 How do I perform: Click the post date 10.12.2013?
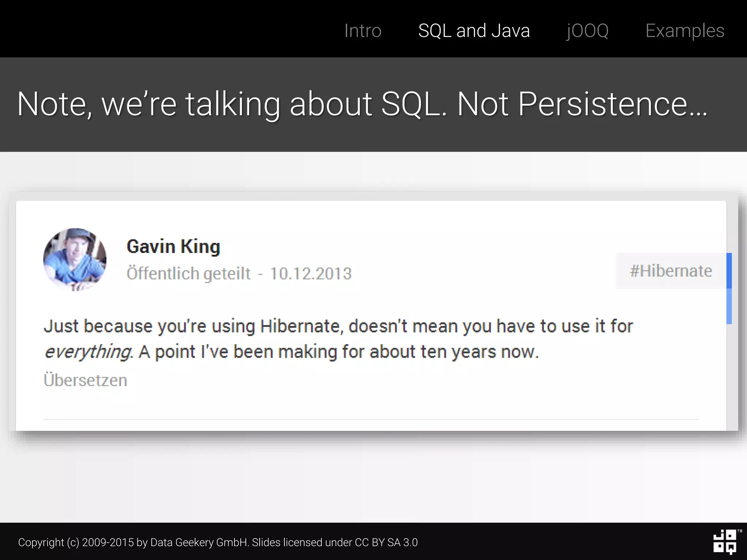tap(311, 273)
